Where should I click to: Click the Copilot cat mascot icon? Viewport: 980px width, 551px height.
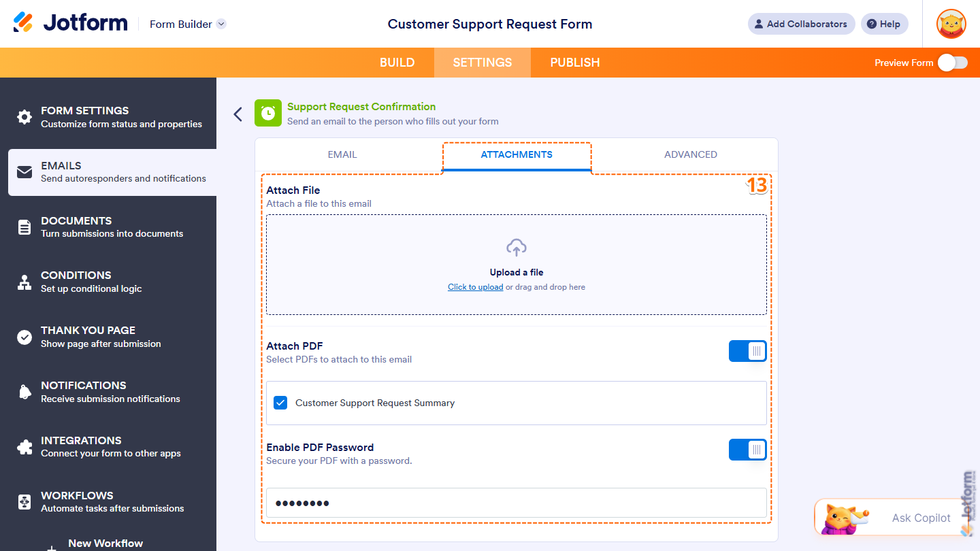click(843, 518)
